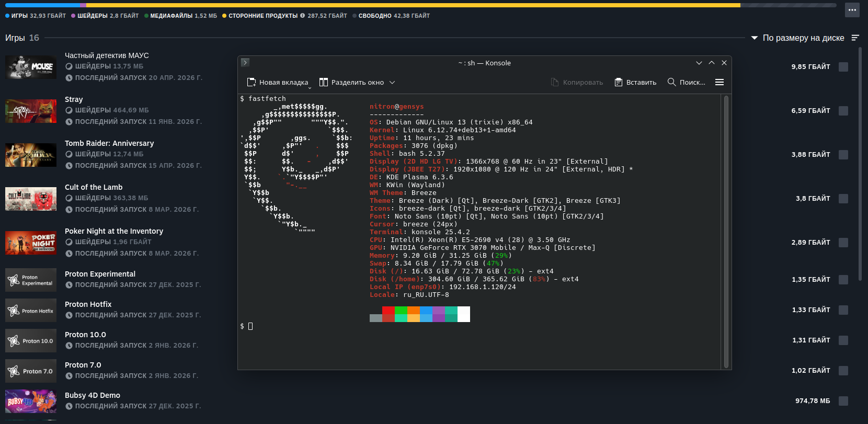Click the СВОБОДНО 42,38 ГБАЙТ legend entry

391,16
